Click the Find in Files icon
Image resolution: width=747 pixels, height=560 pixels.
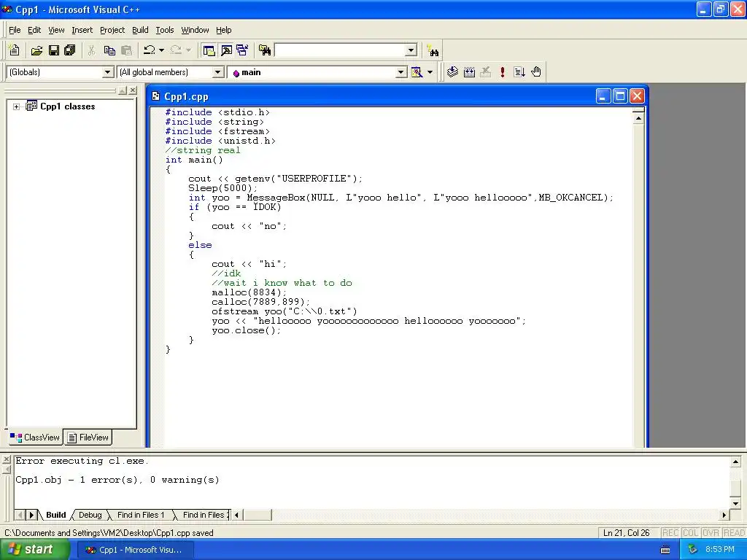click(265, 50)
